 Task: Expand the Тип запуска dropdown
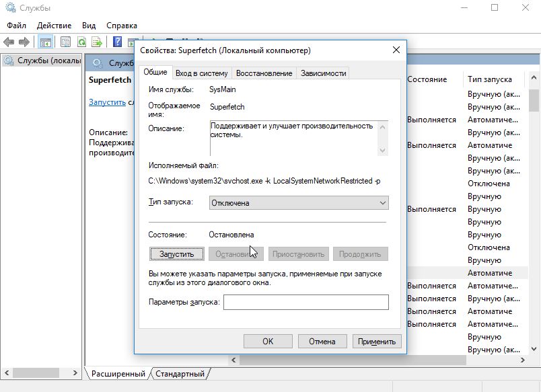tap(299, 202)
